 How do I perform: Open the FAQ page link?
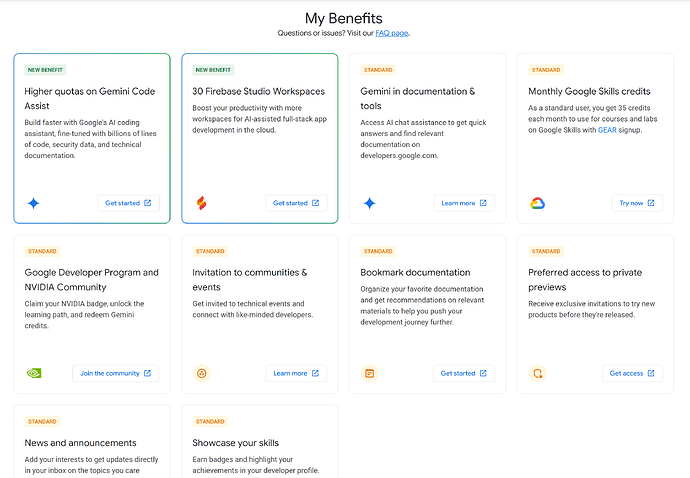[392, 33]
